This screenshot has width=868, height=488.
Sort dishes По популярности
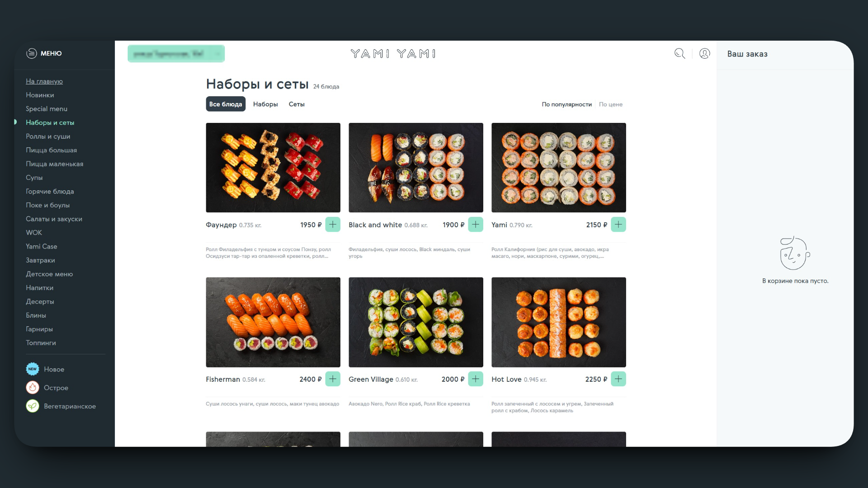click(x=567, y=104)
